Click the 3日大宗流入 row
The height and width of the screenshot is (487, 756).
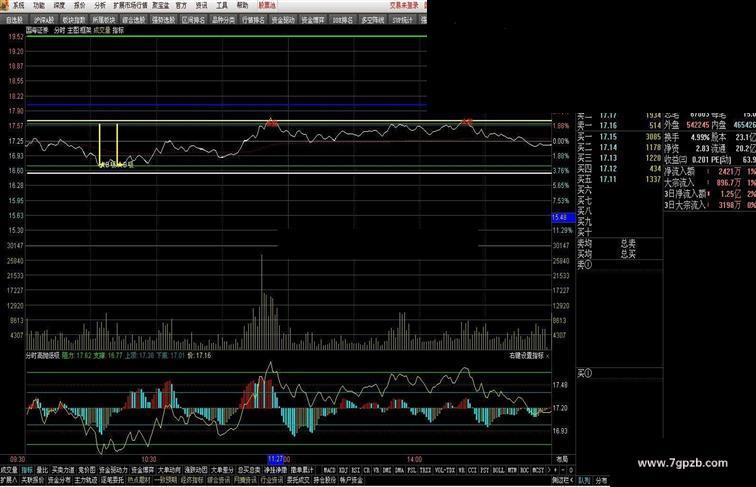click(710, 205)
